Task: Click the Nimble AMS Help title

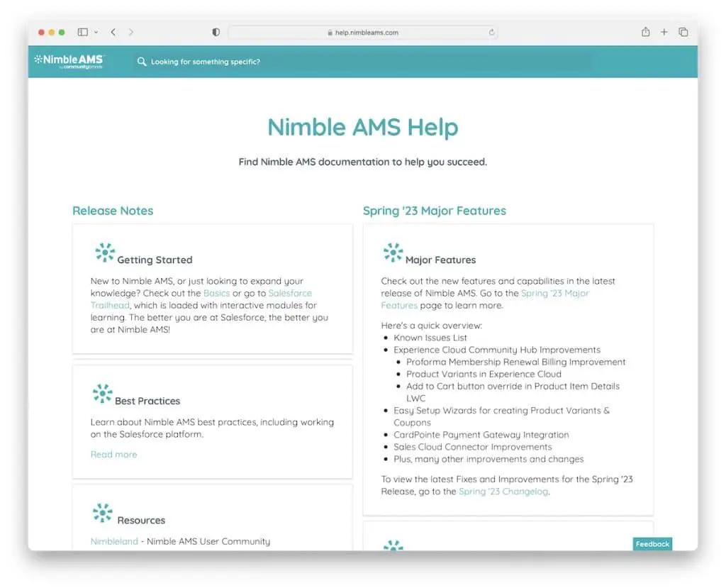Action: click(x=362, y=128)
